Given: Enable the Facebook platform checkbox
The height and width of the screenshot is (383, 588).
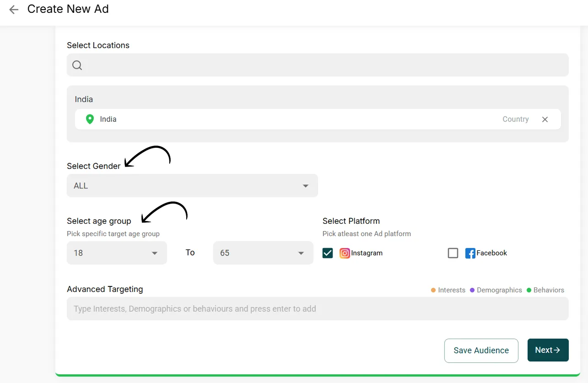Looking at the screenshot, I should point(453,253).
